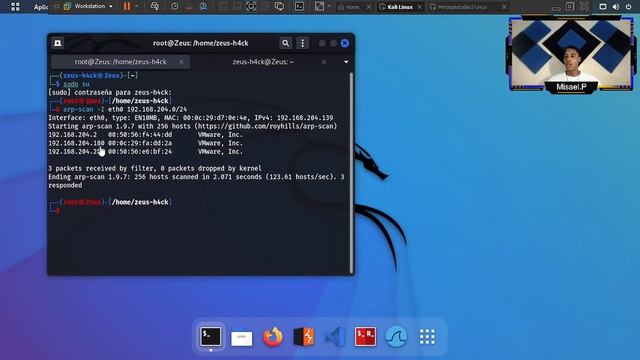640x360 pixels.
Task: Click the terminal window title text
Action: pos(200,43)
